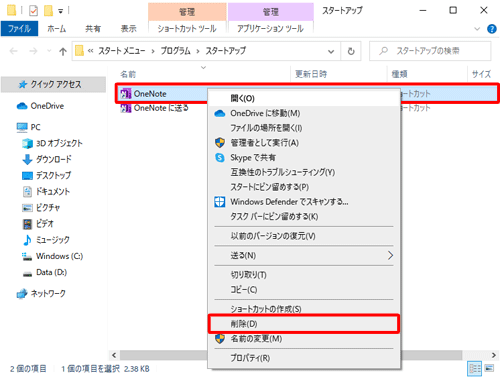Click the スタートアップの検索 search box
The width and height of the screenshot is (500, 377).
[x=430, y=51]
